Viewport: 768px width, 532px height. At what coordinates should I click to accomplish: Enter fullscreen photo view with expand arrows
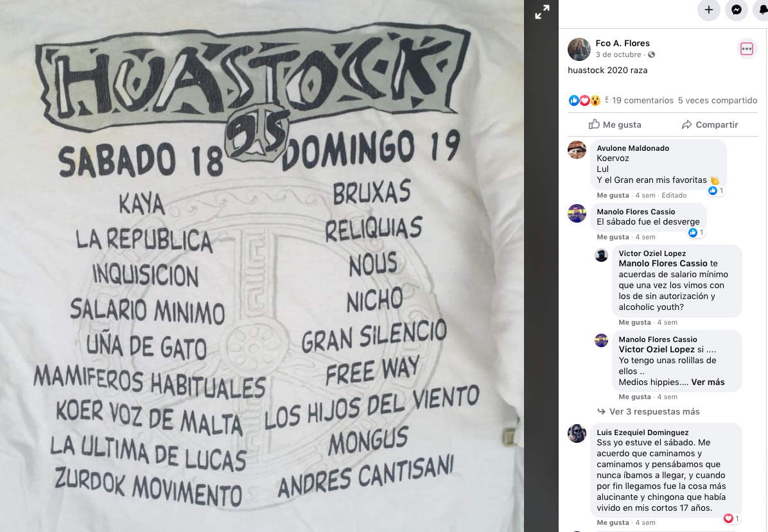coord(542,12)
